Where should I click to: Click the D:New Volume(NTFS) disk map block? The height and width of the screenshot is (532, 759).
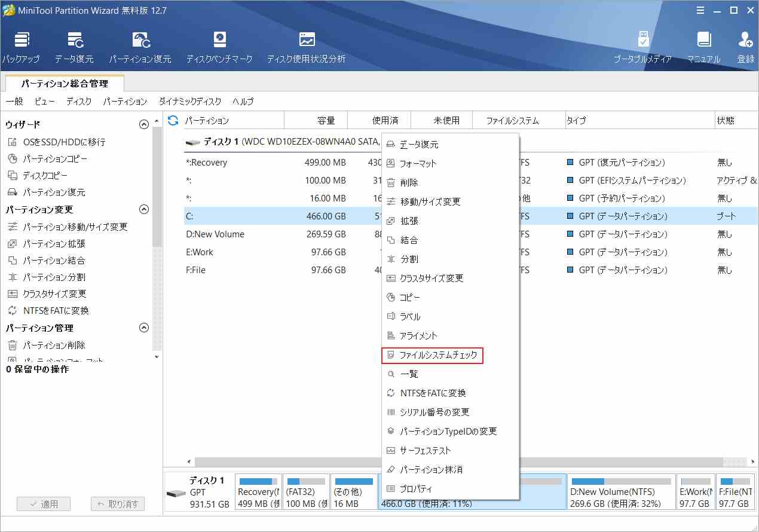(621, 492)
